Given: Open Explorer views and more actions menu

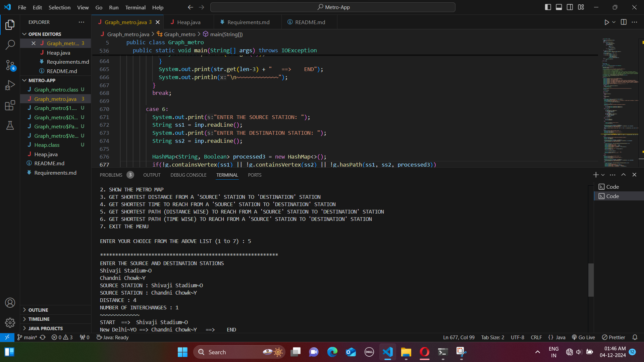Looking at the screenshot, I should [82, 22].
